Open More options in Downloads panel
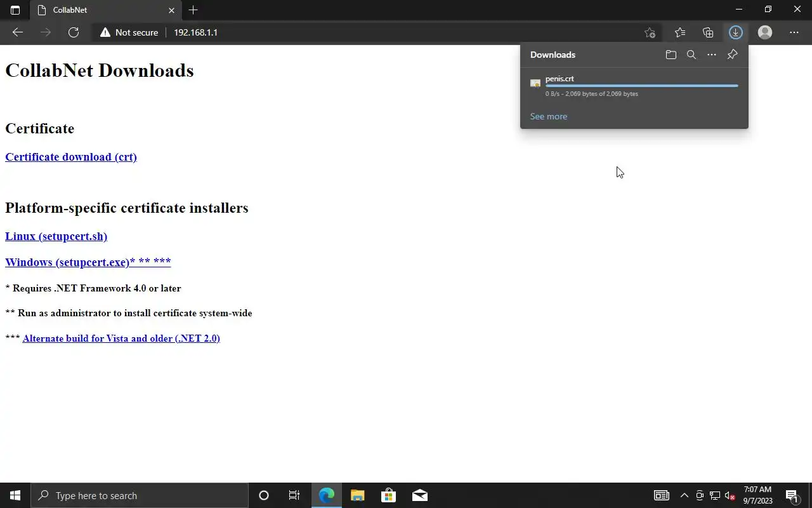812x508 pixels. point(712,55)
